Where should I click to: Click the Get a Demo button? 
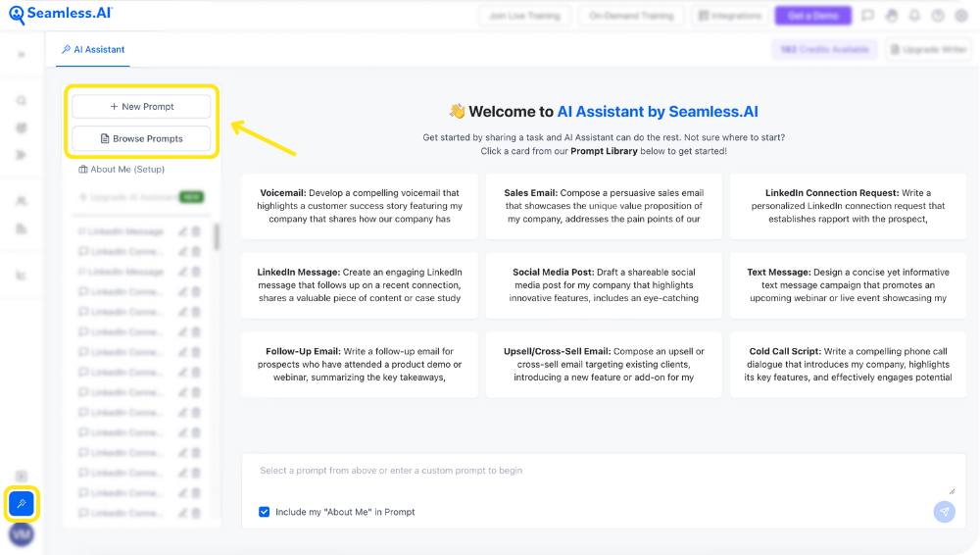tap(813, 16)
